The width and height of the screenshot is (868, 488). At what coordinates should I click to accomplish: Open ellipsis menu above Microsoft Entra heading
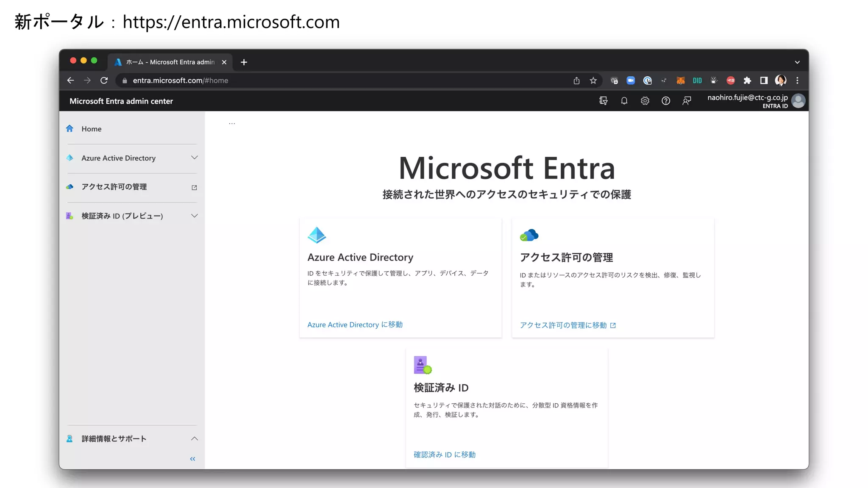tap(232, 123)
